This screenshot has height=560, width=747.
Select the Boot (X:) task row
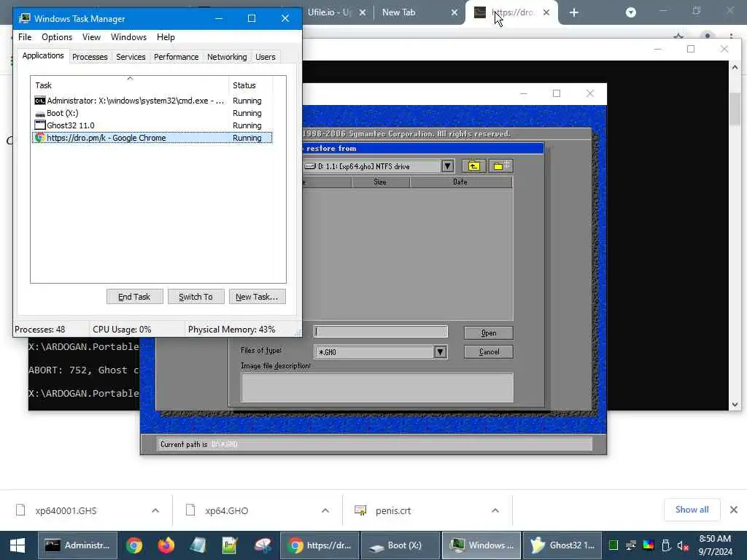click(152, 113)
